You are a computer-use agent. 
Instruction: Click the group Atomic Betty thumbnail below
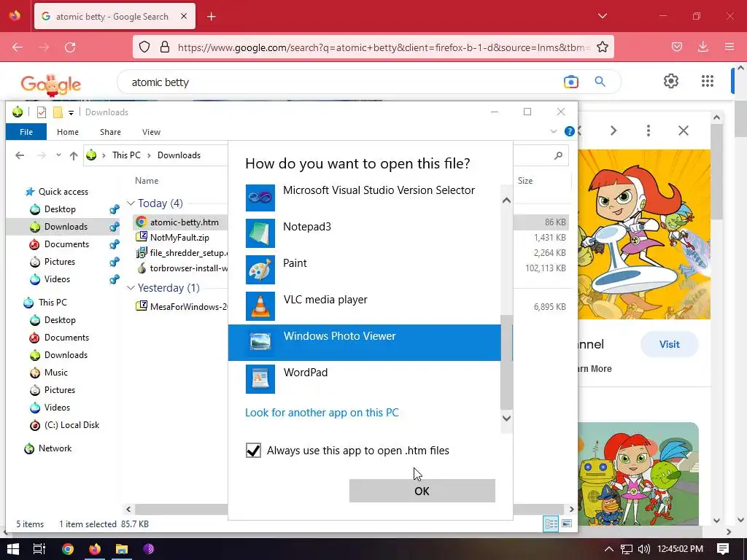click(638, 474)
